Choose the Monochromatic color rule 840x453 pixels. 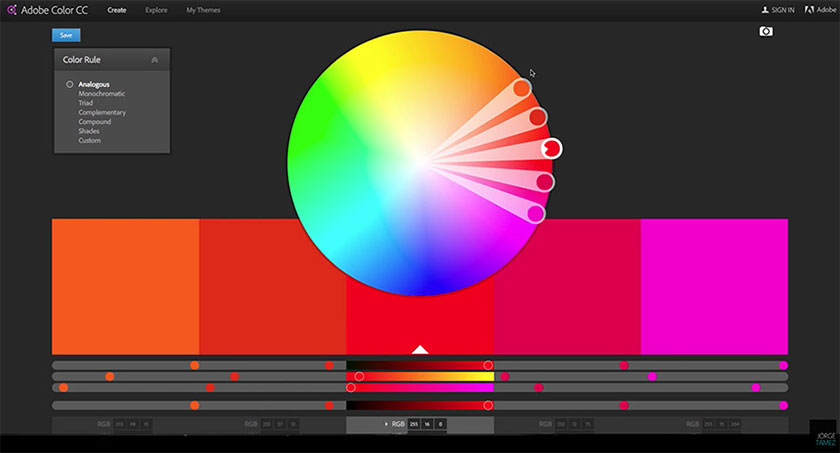(x=101, y=93)
